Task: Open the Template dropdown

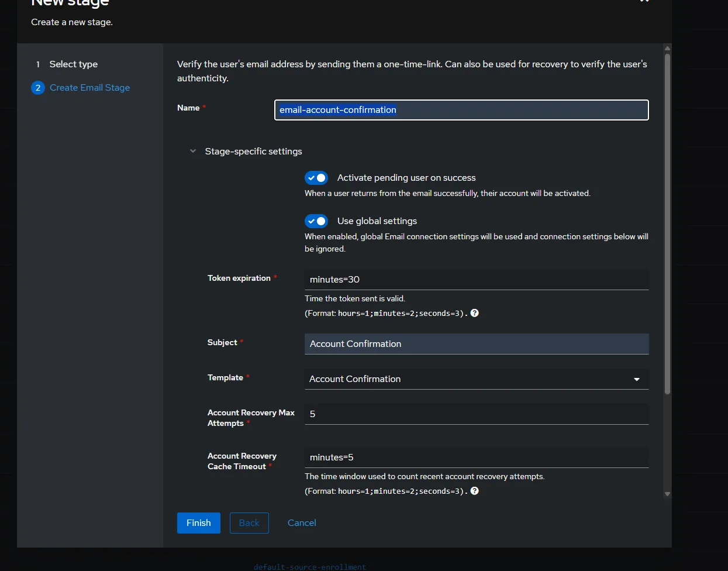Action: [x=476, y=379]
